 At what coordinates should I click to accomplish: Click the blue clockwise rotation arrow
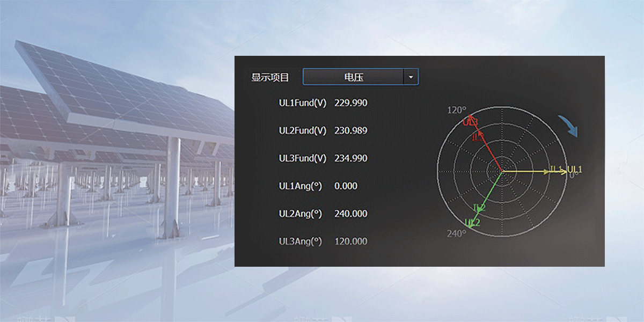[568, 127]
